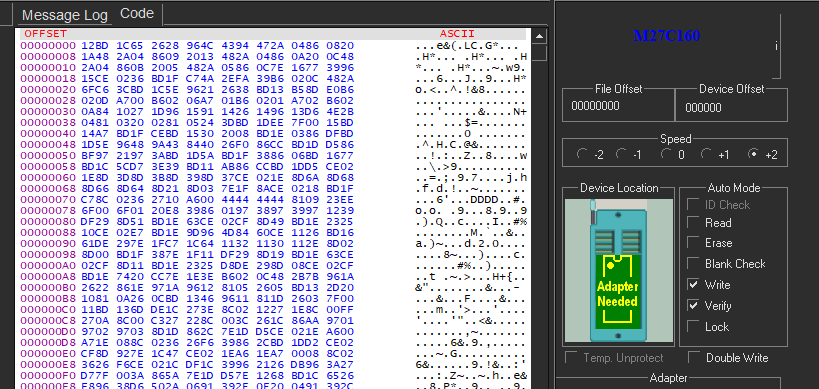Click the hex view vertical scrollbar thumb
The width and height of the screenshot is (819, 389).
[x=539, y=53]
